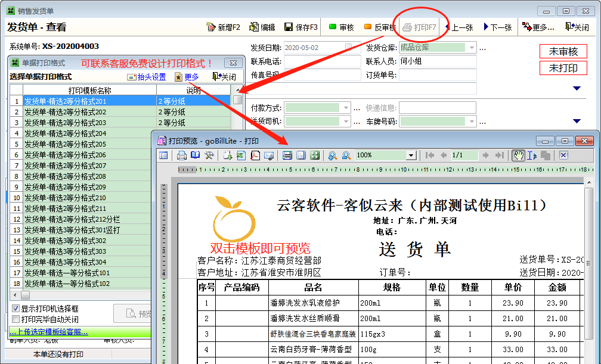Click the 预览 preview button
601x364 pixels.
tap(132, 314)
